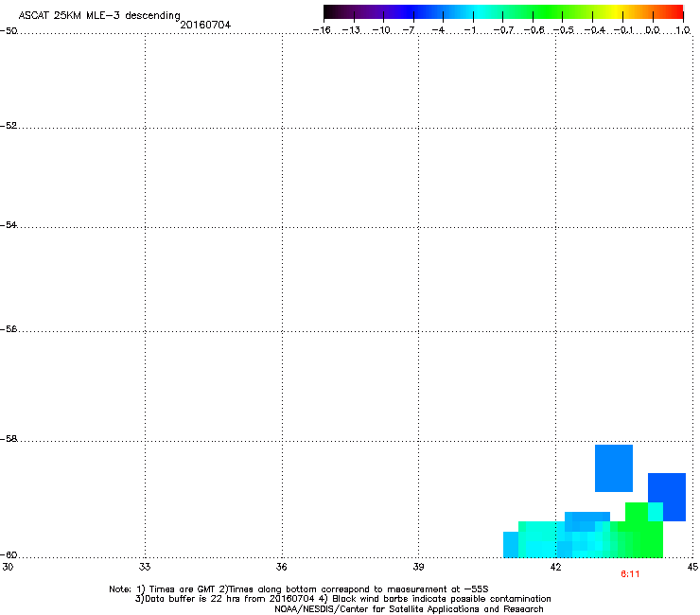The image size is (700, 615).
Task: Pick the purple section of the color scale
Action: 375,11
